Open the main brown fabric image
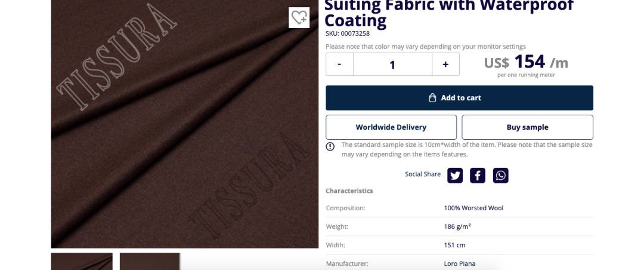This screenshot has height=270, width=644. click(x=184, y=124)
